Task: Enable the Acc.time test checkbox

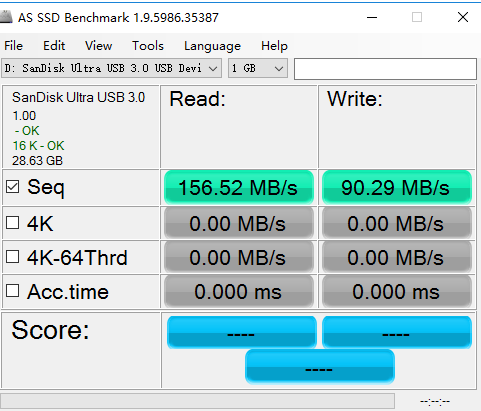Action: tap(12, 291)
